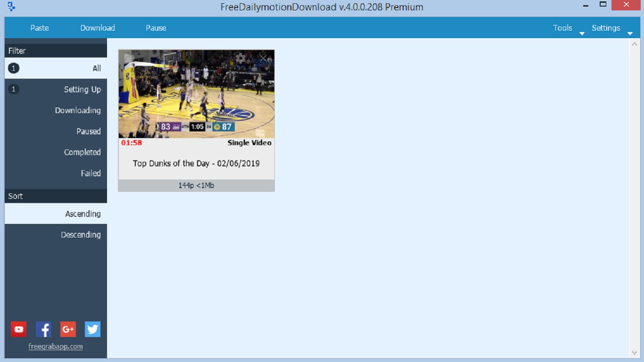Filter by Downloading status

(56, 110)
